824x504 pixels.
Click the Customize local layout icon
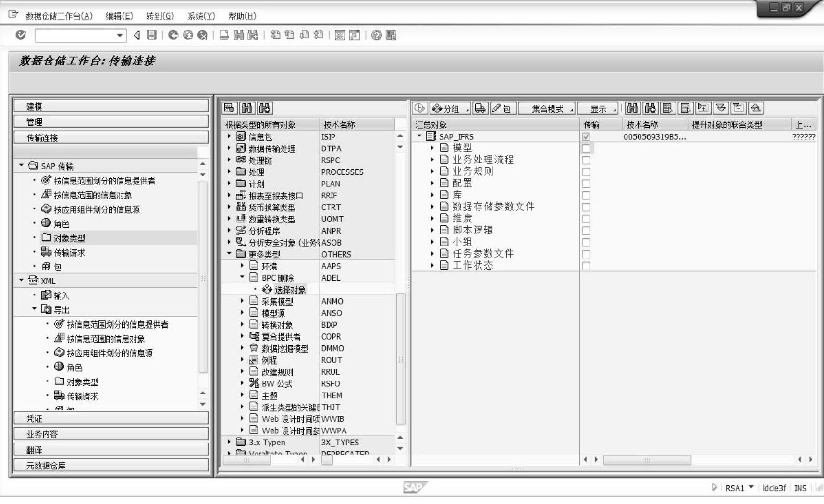tap(391, 35)
